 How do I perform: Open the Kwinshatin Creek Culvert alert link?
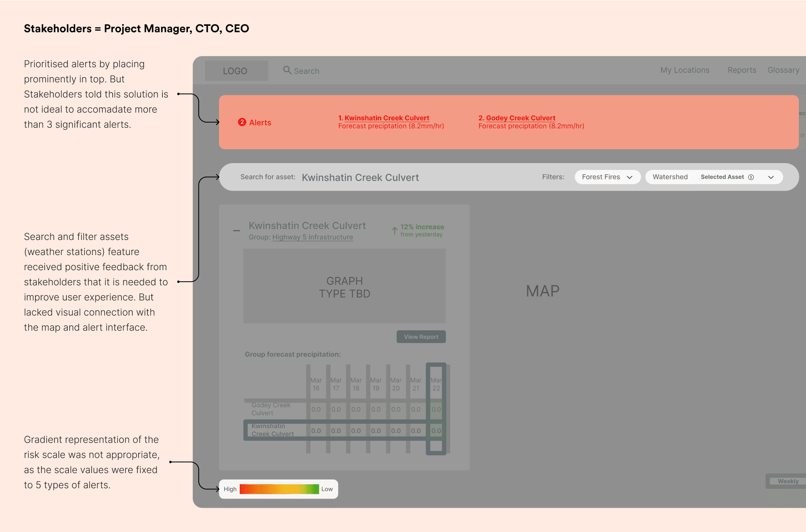tap(383, 118)
